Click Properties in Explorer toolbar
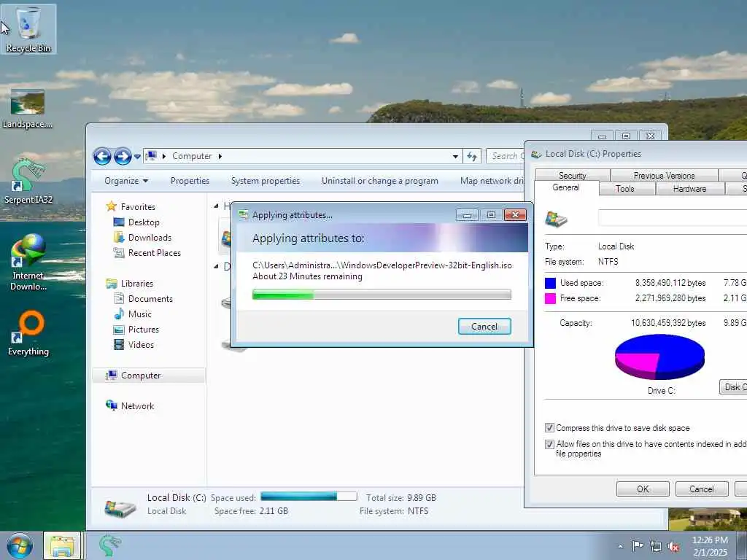This screenshot has height=560, width=747. click(190, 181)
